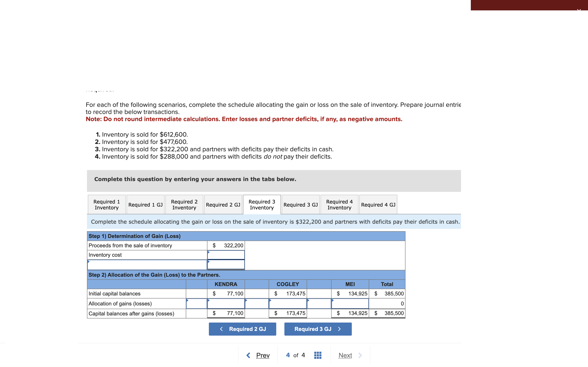This screenshot has width=588, height=367.
Task: Switch to Required 1 Inventory tab
Action: click(107, 205)
